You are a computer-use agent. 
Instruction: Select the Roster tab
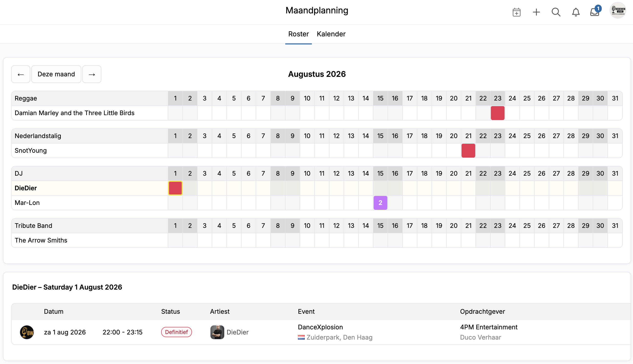[298, 34]
